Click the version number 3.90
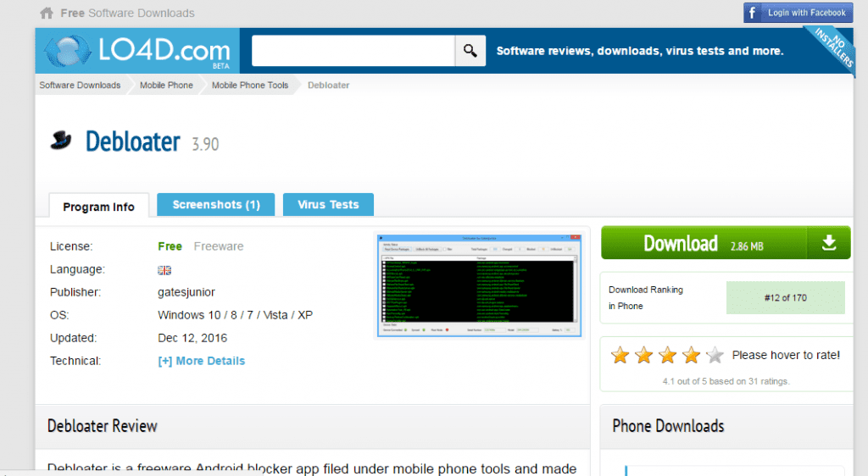Screen dimensions: 868x476 (x=205, y=144)
